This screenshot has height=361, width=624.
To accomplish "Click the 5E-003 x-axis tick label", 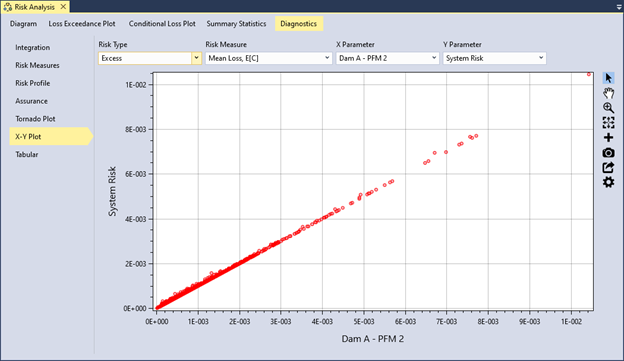I will (x=364, y=322).
